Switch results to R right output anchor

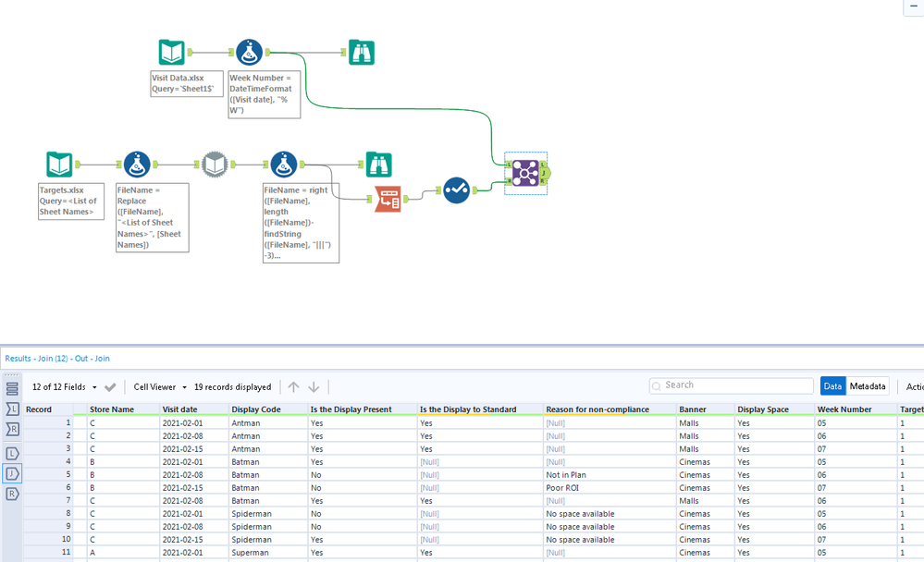[x=13, y=495]
